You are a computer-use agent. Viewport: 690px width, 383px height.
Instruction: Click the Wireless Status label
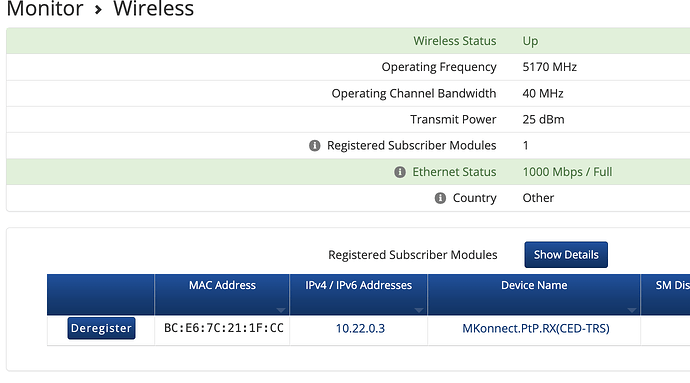455,41
